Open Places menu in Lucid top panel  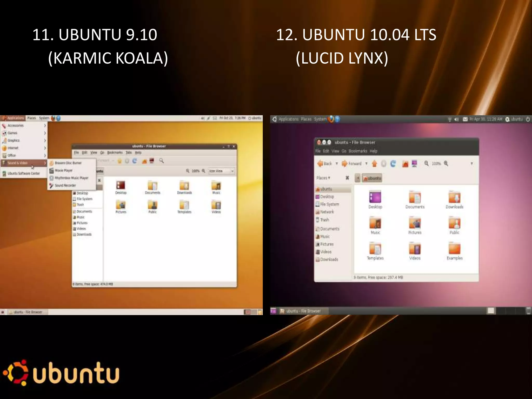point(306,119)
